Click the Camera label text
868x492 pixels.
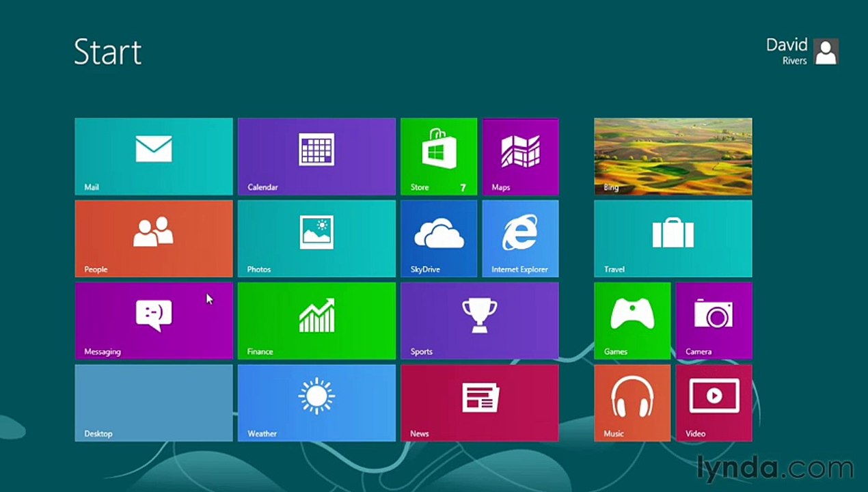(x=699, y=352)
